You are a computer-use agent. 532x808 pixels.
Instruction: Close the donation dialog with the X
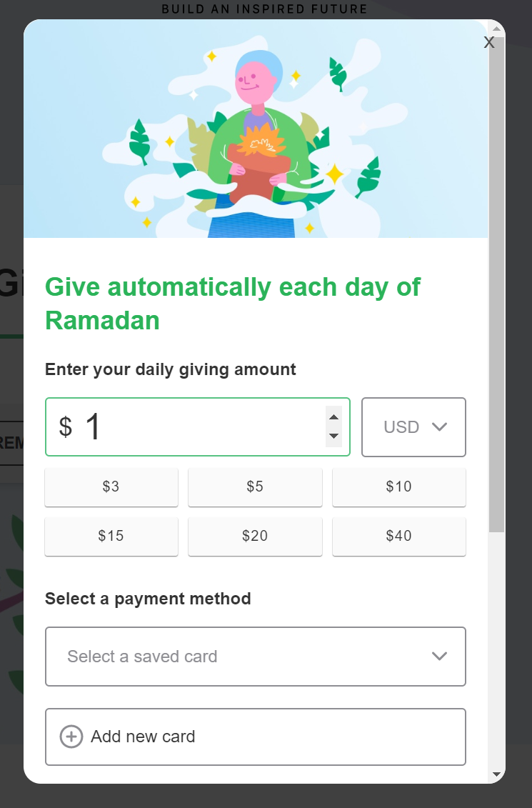pyautogui.click(x=488, y=43)
